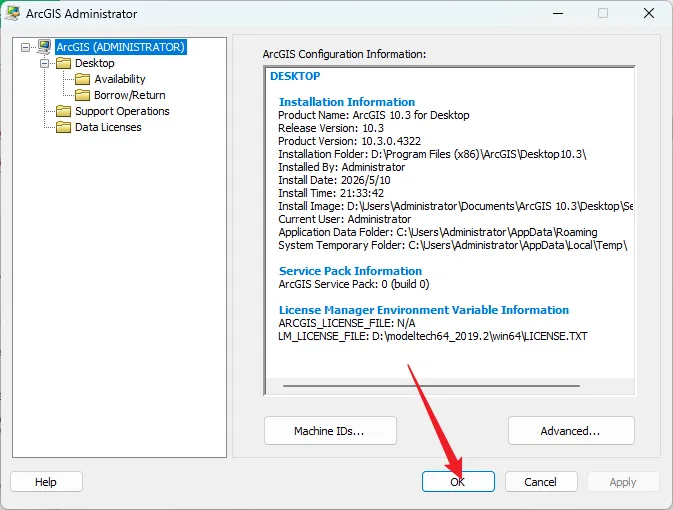Click the ArcGIS Administrator title bar icon
Viewport: 673px width, 510px height.
[x=12, y=13]
